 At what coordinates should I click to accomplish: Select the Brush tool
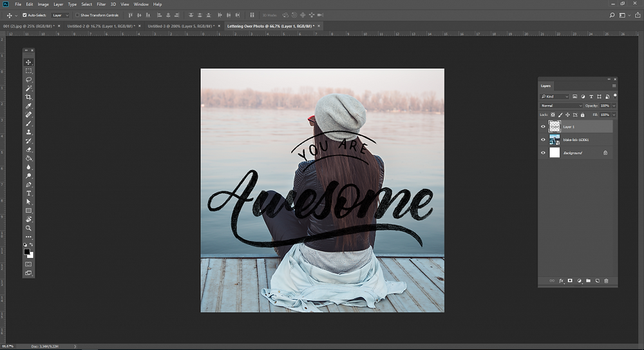point(28,123)
